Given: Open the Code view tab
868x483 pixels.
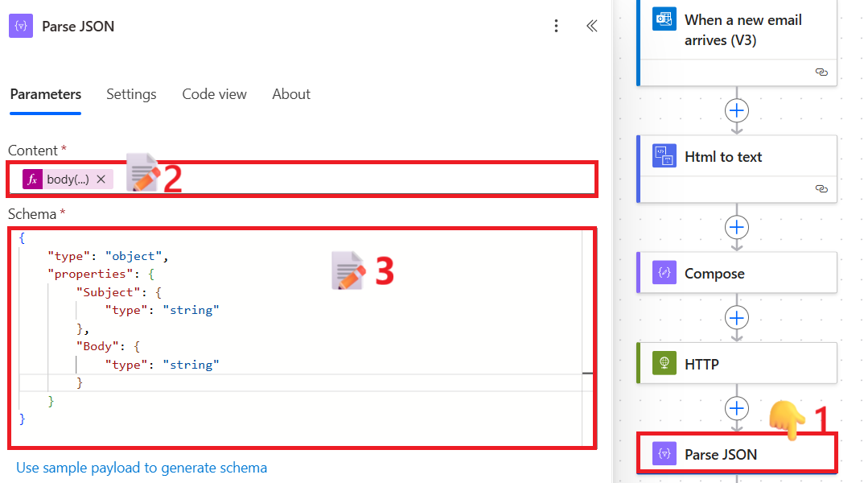Looking at the screenshot, I should tap(214, 94).
